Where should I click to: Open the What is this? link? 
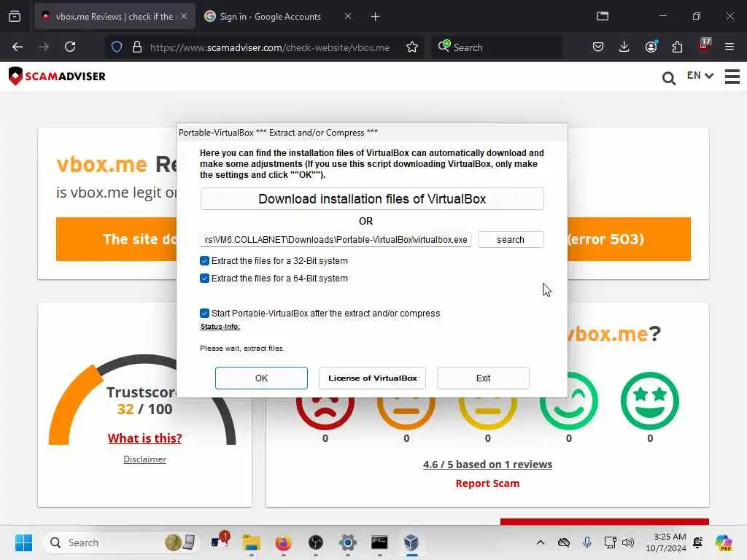(145, 438)
